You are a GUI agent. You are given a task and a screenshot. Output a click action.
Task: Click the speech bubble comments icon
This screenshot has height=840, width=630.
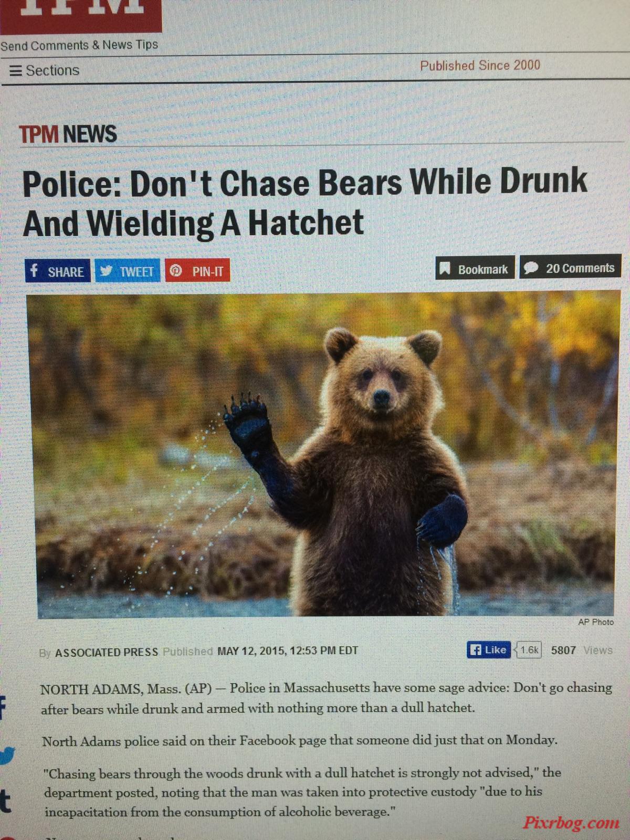click(x=531, y=267)
